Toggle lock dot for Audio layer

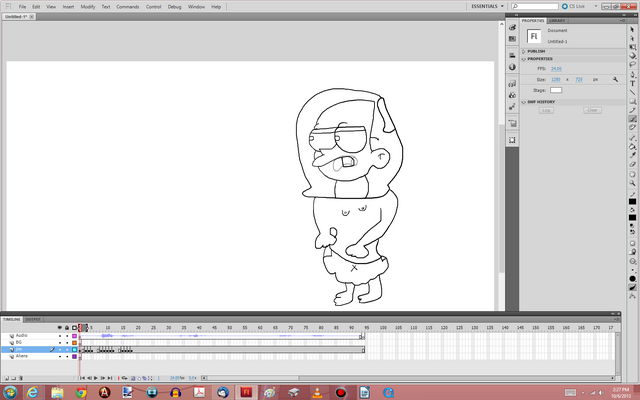click(x=67, y=336)
